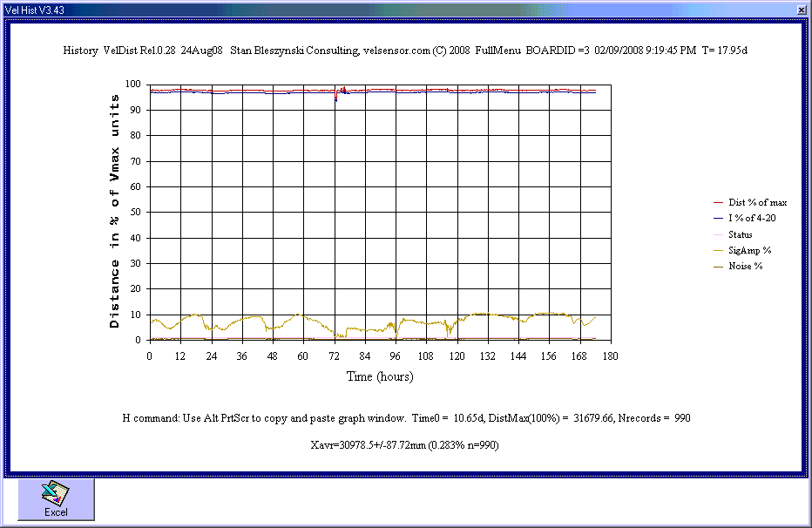Click the x-axis label 180

611,356
